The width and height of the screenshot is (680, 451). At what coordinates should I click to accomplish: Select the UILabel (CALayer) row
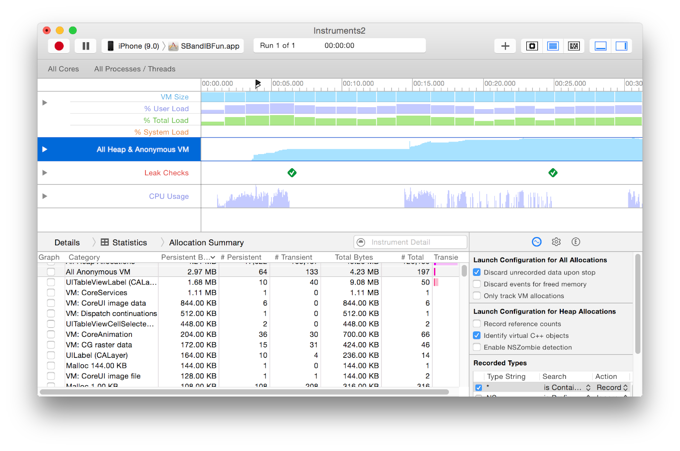coord(249,355)
